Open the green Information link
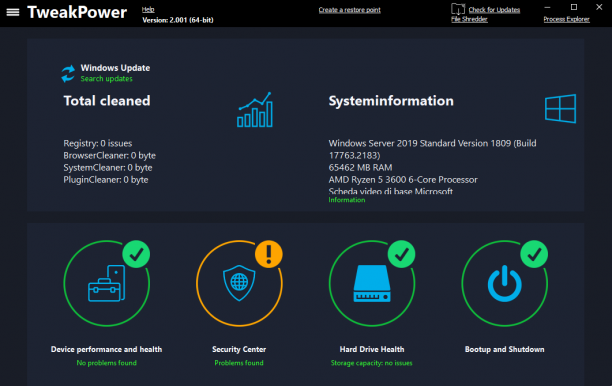Screen dimensions: 612x386 [347, 200]
